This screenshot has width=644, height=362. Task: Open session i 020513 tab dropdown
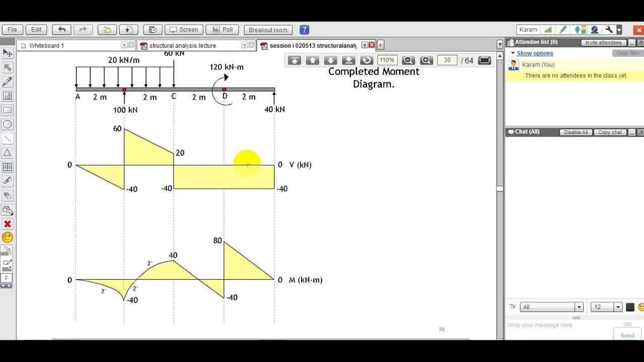tap(364, 45)
